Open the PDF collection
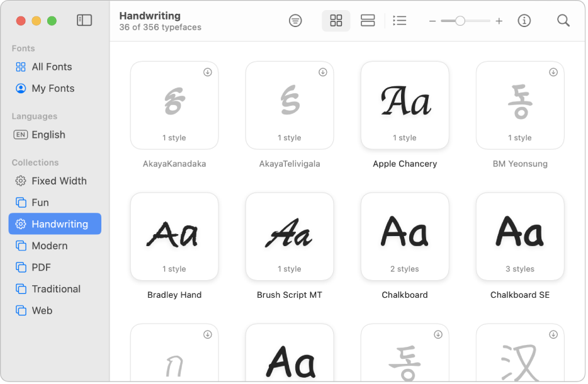Image resolution: width=588 pixels, height=384 pixels. coord(55,268)
